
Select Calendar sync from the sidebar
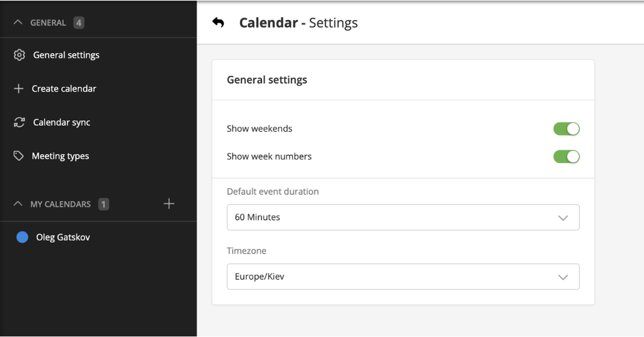click(61, 122)
